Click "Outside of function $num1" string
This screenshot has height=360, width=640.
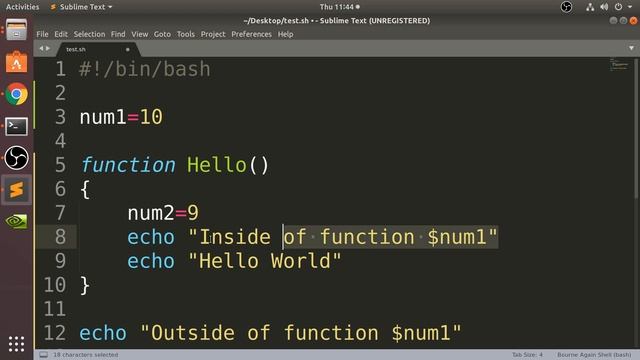[x=301, y=333]
